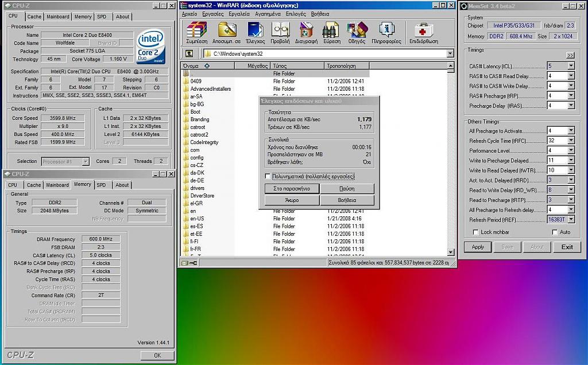588x365 pixels.
Task: Open the Εργαλεία menu in WinRAR
Action: [239, 14]
